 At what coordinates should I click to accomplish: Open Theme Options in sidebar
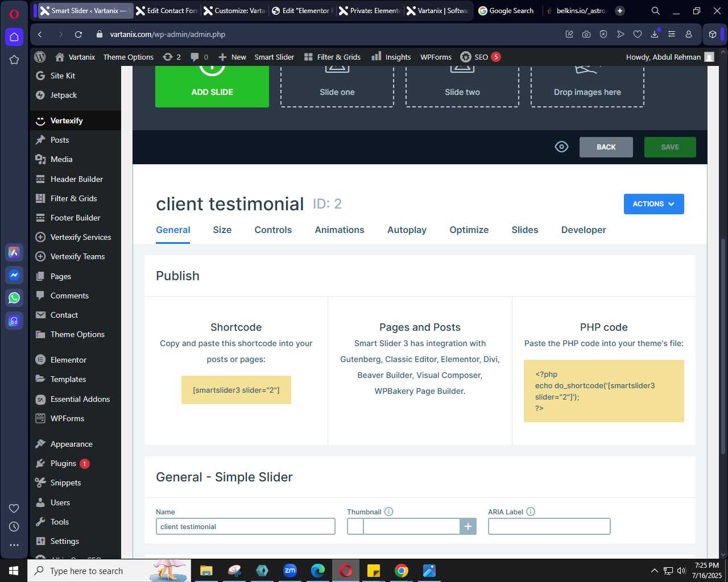coord(75,334)
